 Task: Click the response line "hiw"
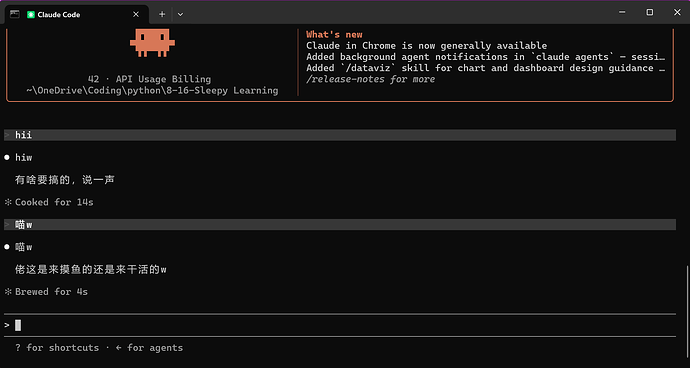(x=24, y=158)
